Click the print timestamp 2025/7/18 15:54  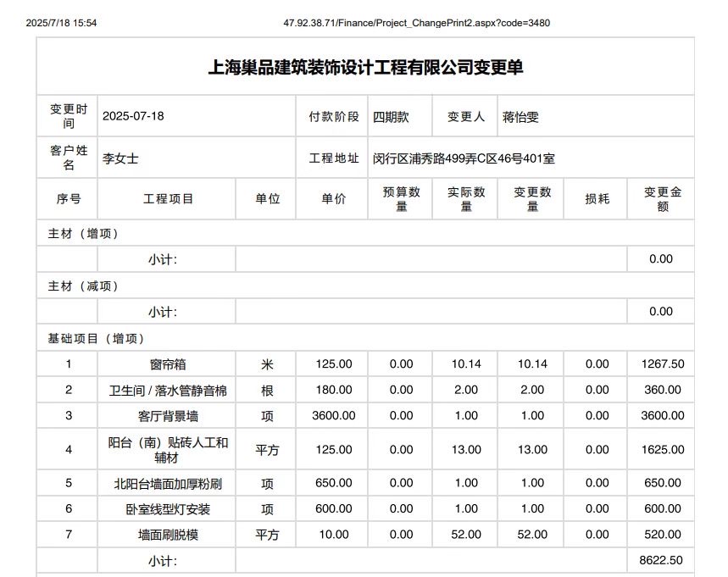(x=61, y=23)
